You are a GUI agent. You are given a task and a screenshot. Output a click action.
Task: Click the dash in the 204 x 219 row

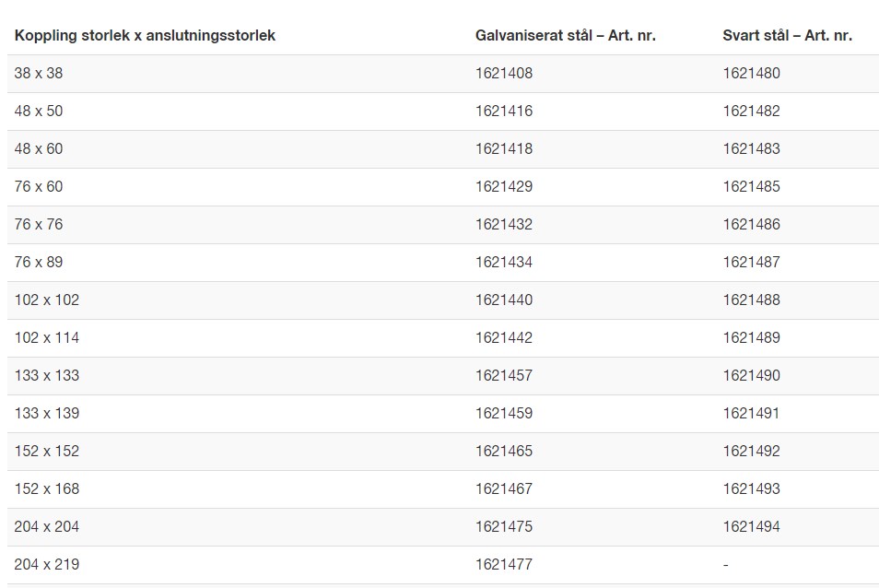[x=726, y=565]
